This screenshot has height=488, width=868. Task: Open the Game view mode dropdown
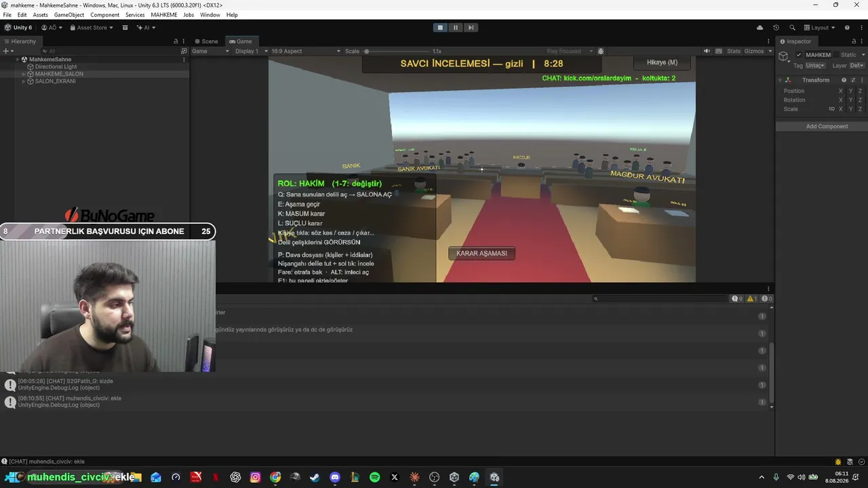point(211,51)
